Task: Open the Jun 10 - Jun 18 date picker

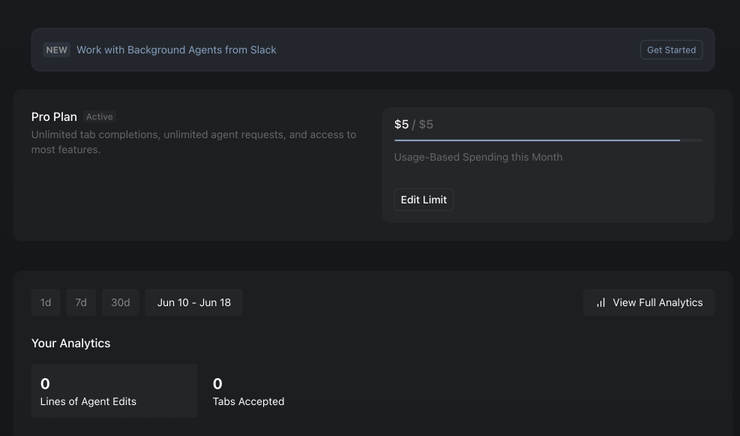Action: point(194,302)
